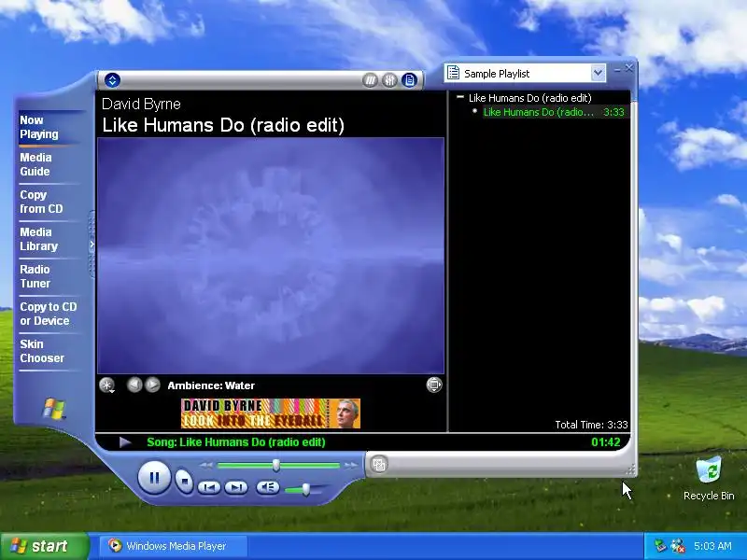Click the taskbar clock showing 5:03 AM
Screen dimensions: 747x560
712,546
